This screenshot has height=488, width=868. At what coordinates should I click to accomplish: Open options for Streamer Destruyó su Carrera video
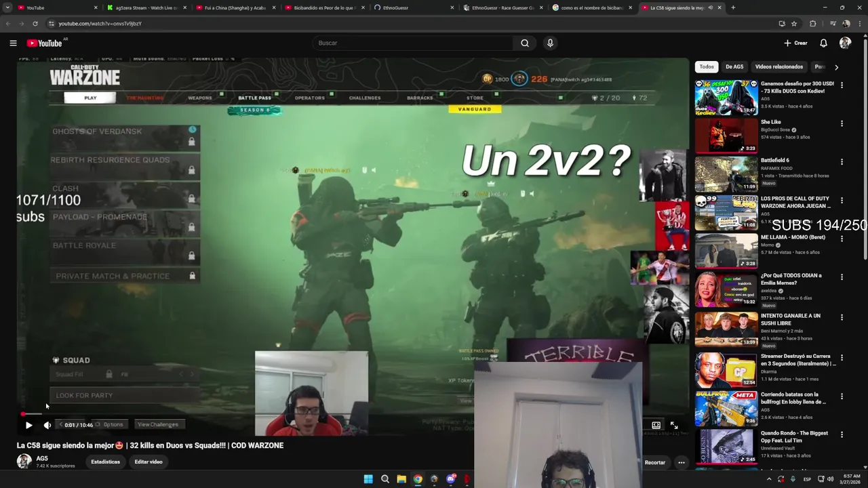842,357
